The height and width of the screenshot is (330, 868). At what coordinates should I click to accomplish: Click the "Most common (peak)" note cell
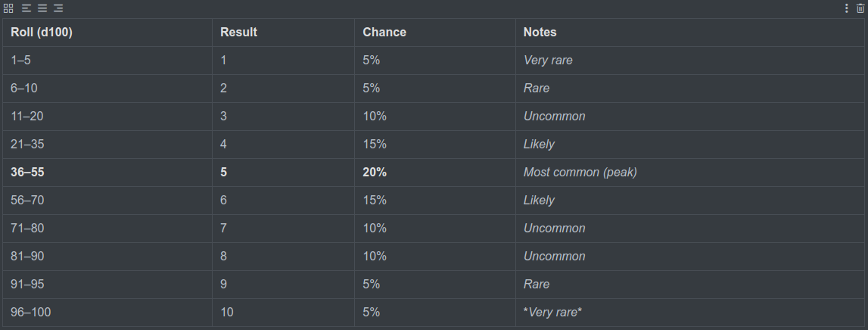point(580,173)
